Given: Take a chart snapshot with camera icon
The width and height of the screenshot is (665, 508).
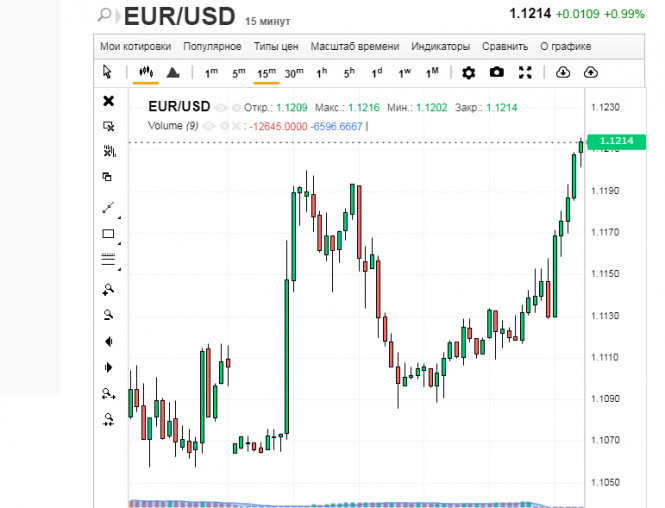Looking at the screenshot, I should [x=497, y=73].
